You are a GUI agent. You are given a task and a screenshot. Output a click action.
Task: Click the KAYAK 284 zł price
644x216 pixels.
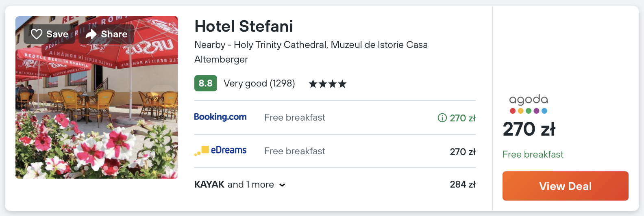click(462, 184)
